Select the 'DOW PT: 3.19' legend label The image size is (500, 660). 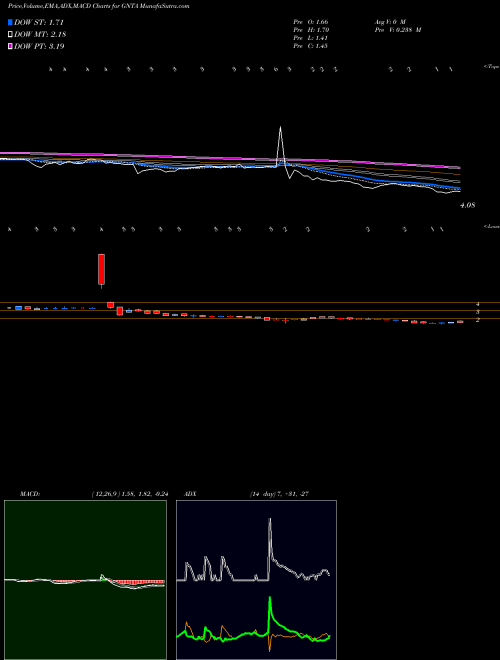(x=40, y=46)
